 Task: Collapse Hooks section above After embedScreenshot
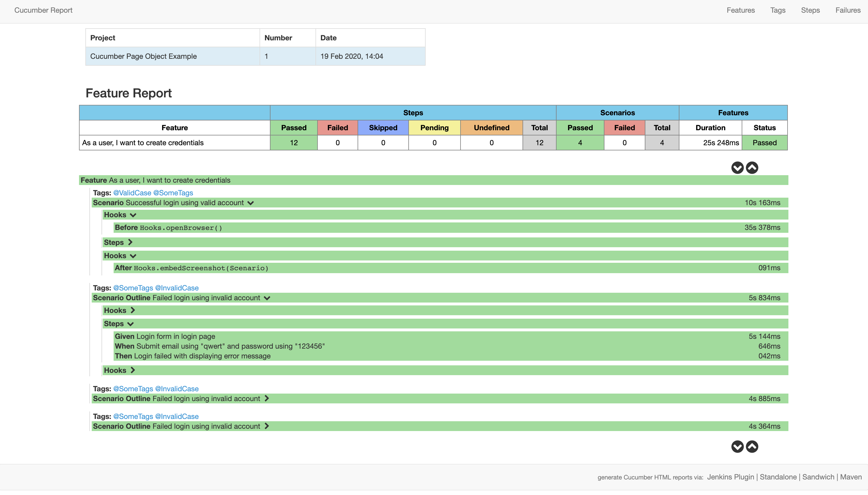(x=133, y=256)
